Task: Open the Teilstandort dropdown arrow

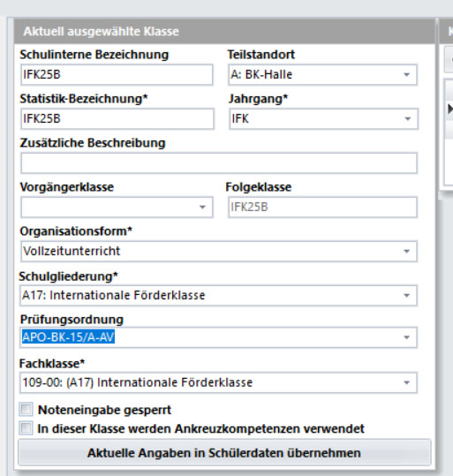Action: (406, 75)
